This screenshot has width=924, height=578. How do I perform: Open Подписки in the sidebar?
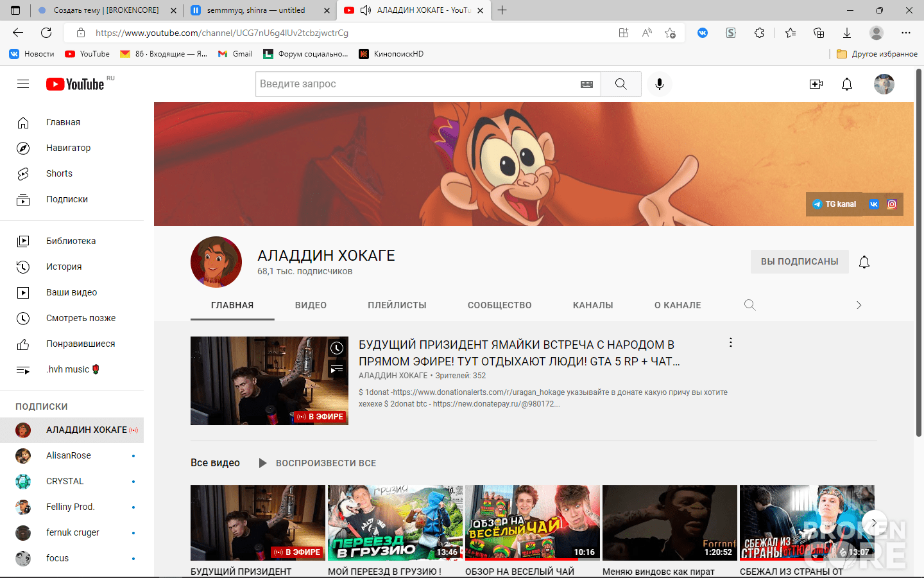[x=72, y=199]
